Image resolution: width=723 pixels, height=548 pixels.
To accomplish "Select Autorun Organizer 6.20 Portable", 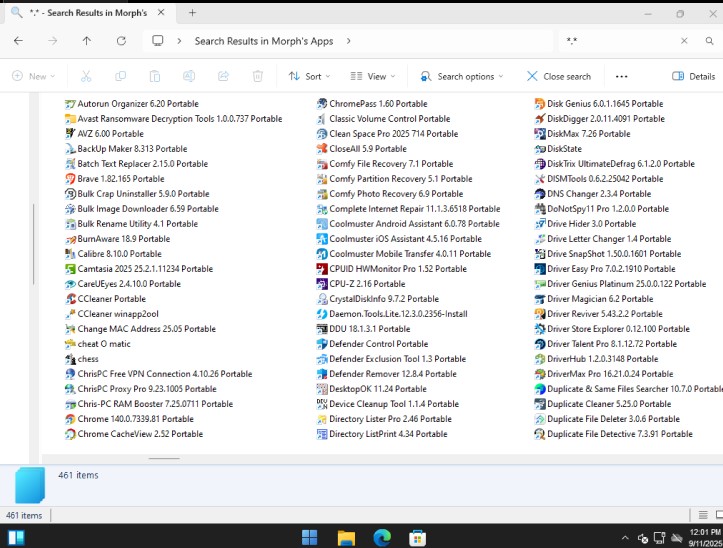I will (x=132, y=104).
